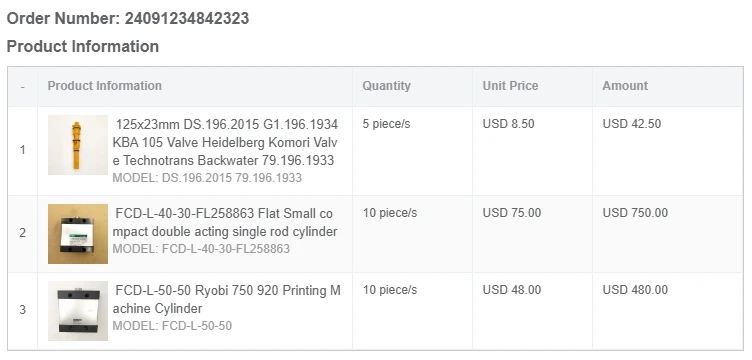Click the Product Information section heading
The width and height of the screenshot is (752, 360).
coord(82,46)
